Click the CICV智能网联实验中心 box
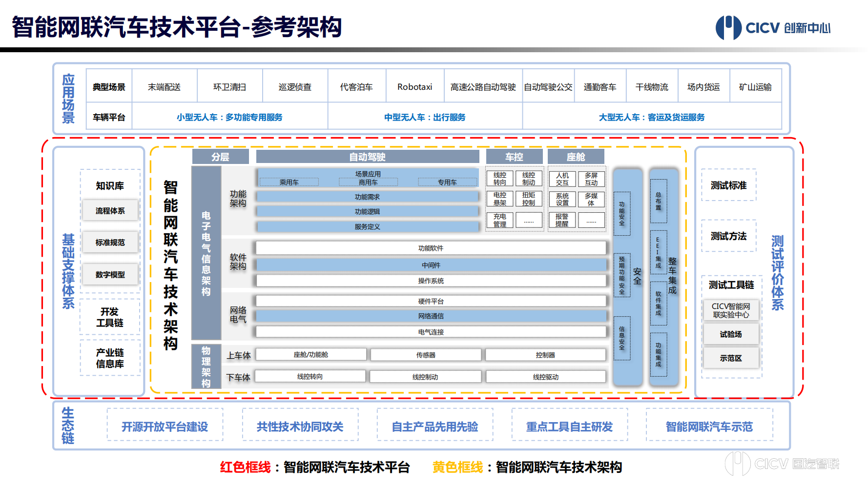The width and height of the screenshot is (868, 488). (731, 310)
